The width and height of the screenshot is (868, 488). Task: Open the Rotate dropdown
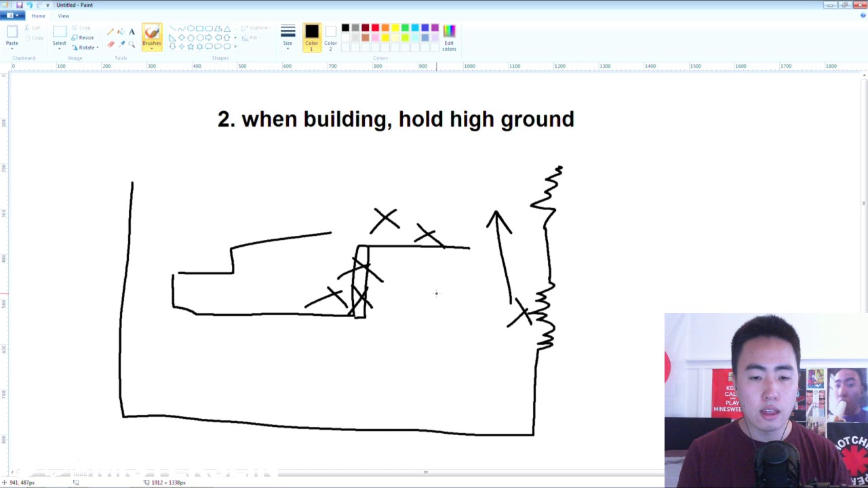pyautogui.click(x=85, y=47)
